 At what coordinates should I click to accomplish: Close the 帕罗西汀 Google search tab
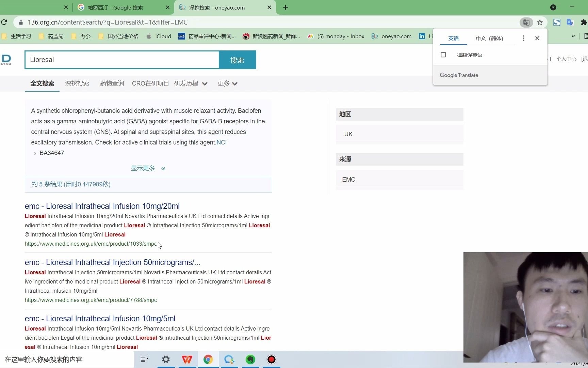[x=167, y=7]
